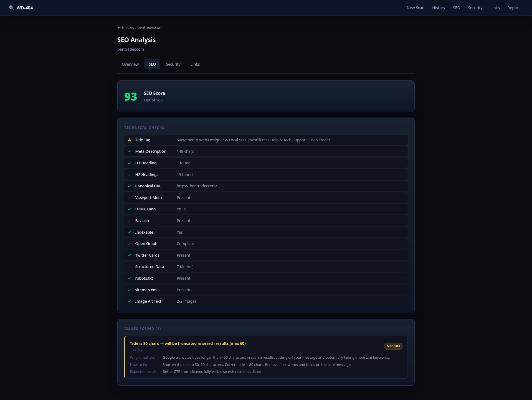Click the MEDIUM severity badge

click(x=393, y=346)
